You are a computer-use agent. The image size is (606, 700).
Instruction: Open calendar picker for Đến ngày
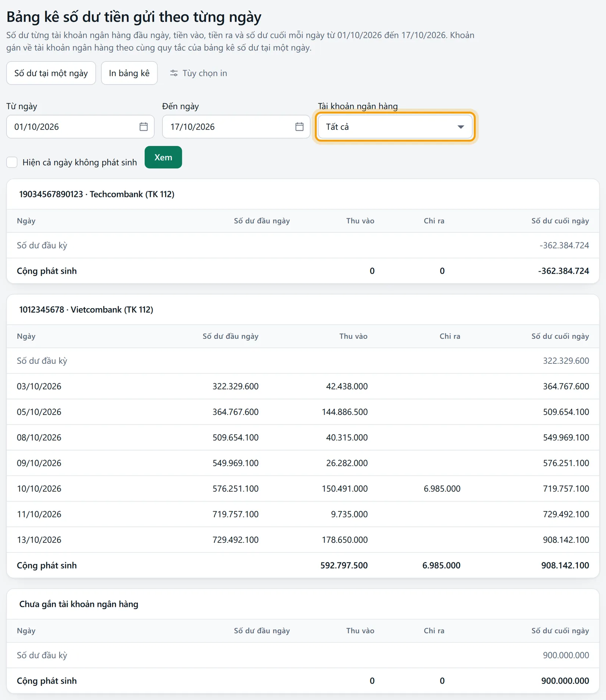coord(299,127)
